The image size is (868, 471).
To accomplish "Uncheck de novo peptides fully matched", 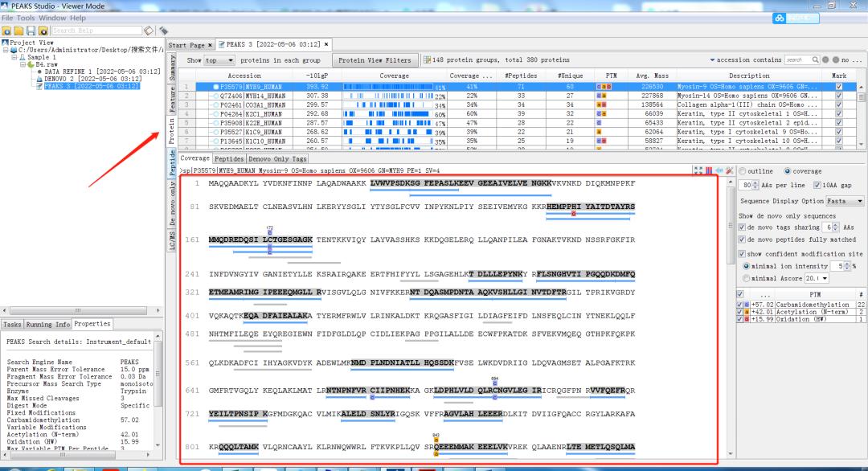I will 742,240.
